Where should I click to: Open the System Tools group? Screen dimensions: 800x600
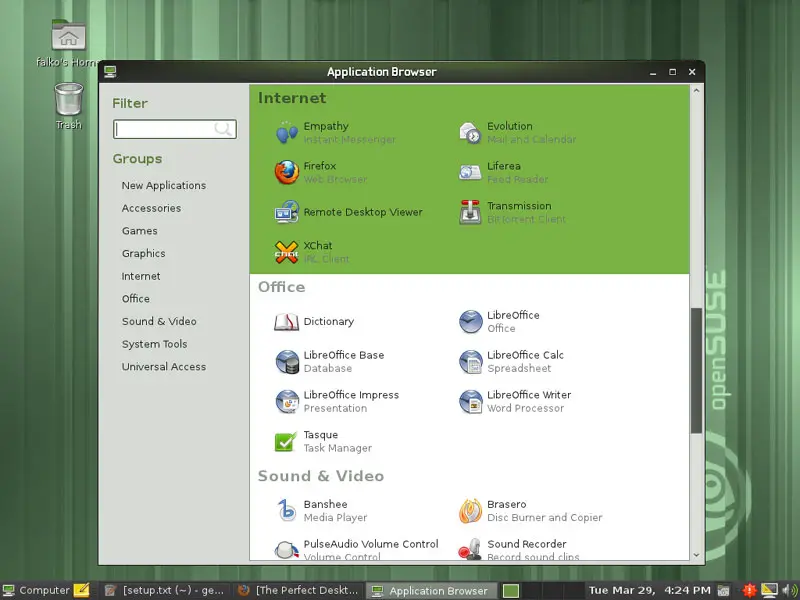[x=155, y=344]
